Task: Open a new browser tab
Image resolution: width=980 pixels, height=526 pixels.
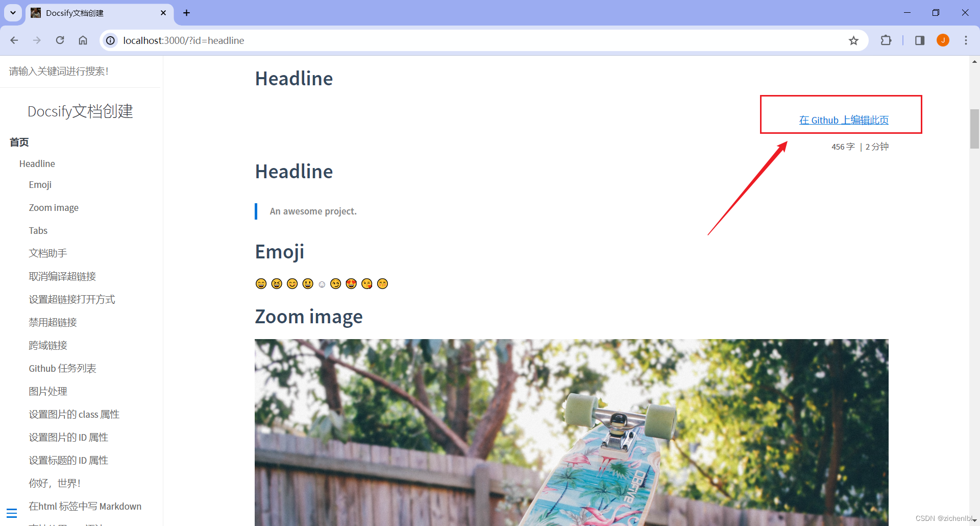Action: (187, 13)
